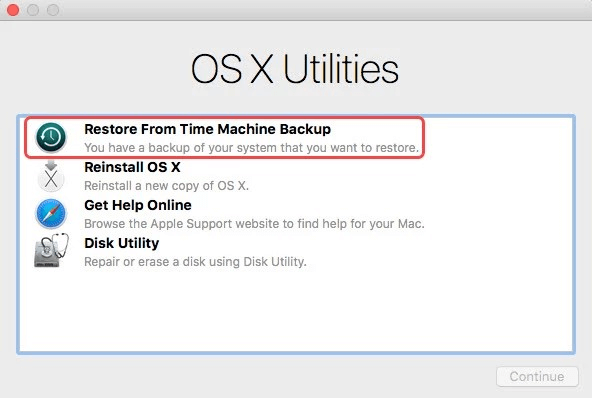Click the Safari compass icon
This screenshot has height=398, width=592.
[51, 214]
